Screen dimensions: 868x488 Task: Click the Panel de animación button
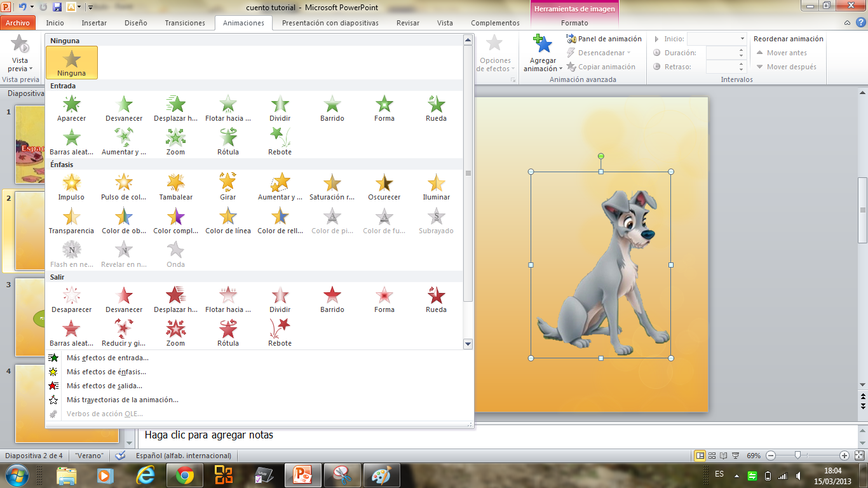tap(604, 39)
